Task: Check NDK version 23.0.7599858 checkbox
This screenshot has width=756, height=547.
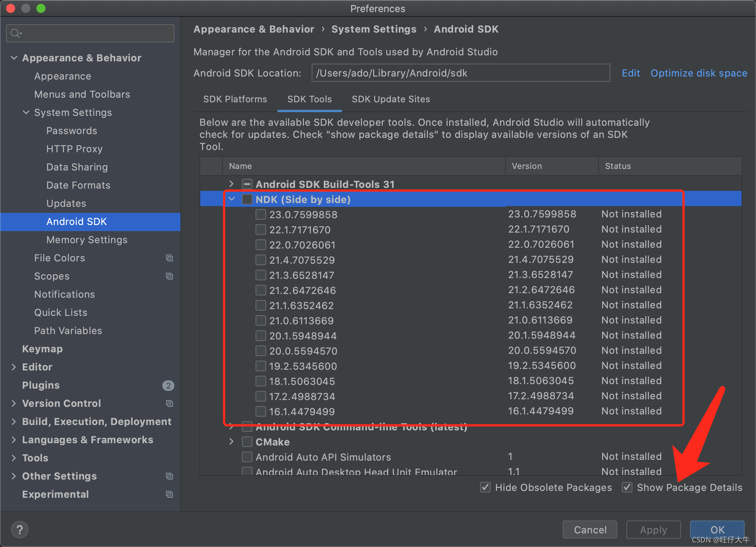Action: 260,214
